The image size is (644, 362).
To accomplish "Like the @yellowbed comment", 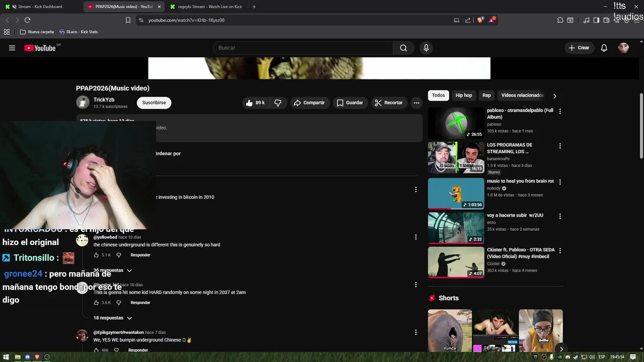I will coord(96,255).
